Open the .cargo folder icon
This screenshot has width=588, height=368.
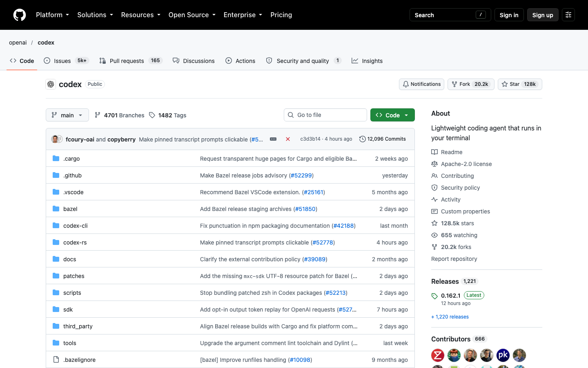tap(56, 159)
